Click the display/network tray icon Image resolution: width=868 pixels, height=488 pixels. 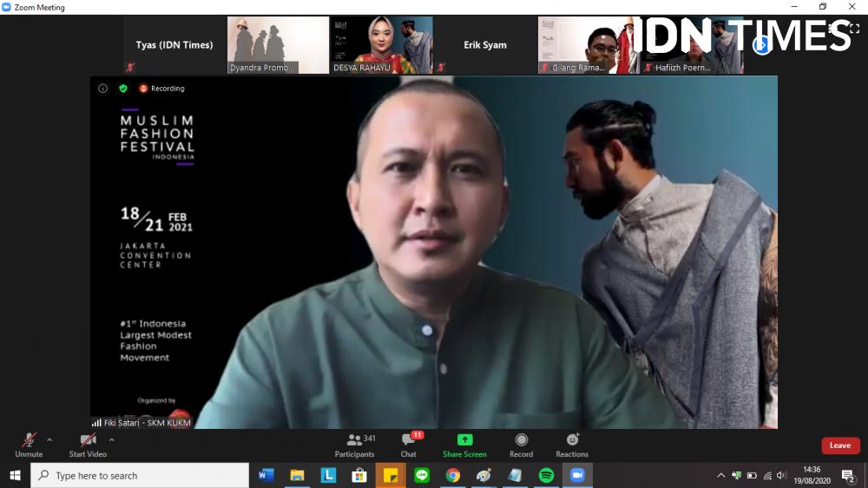[x=736, y=475]
